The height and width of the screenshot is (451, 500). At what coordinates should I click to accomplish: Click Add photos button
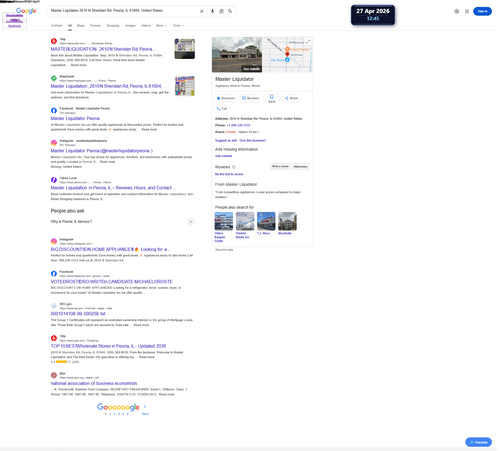tap(301, 166)
